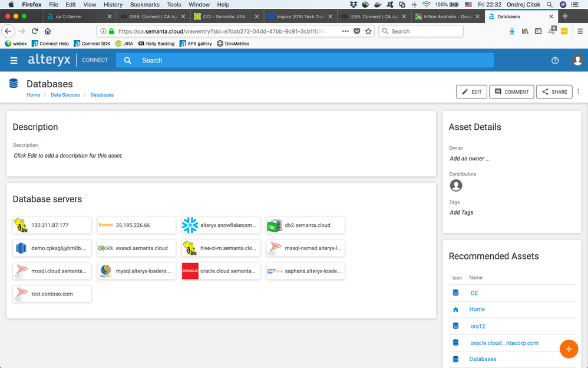The image size is (588, 368).
Task: Open the Bookmarks menu in the menu bar
Action: [145, 5]
